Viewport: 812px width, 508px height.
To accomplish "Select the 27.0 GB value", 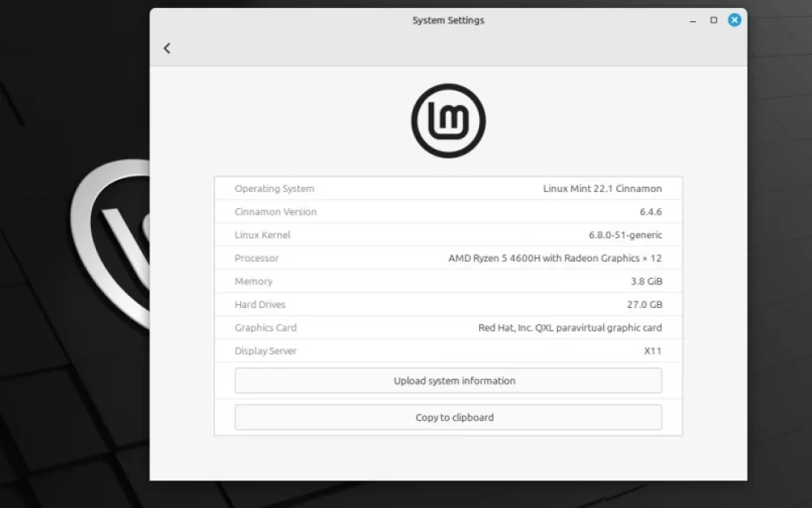I will pos(645,304).
